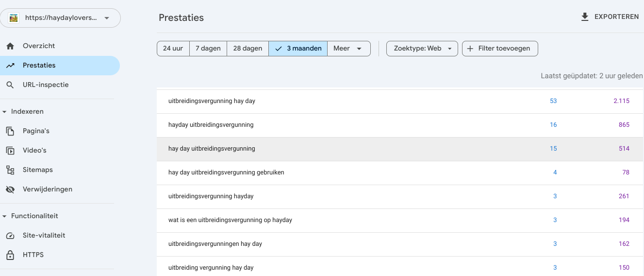Click query 'uitbreidingsvergunning hayday'

point(211,196)
